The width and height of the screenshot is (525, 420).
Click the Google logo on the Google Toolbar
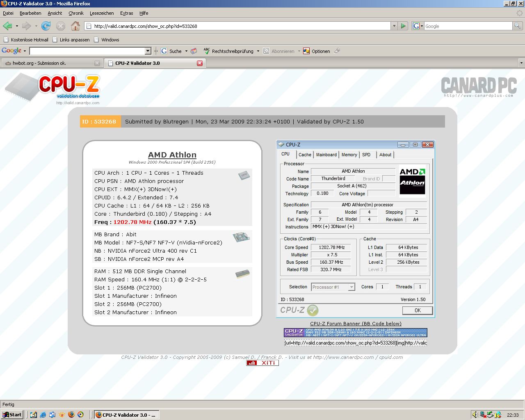(11, 51)
